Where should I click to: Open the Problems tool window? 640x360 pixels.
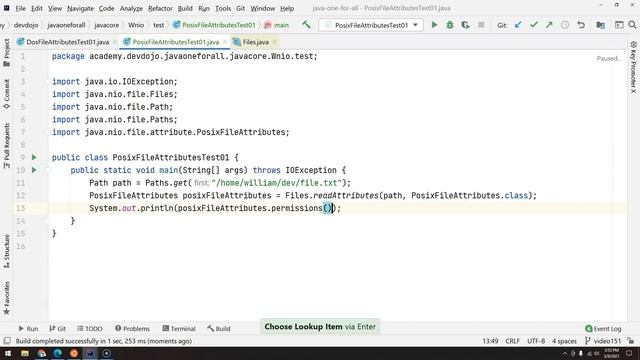132,329
